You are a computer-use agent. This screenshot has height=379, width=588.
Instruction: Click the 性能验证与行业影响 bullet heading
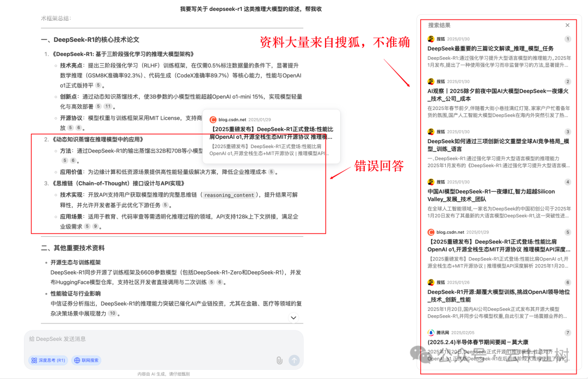(x=76, y=294)
